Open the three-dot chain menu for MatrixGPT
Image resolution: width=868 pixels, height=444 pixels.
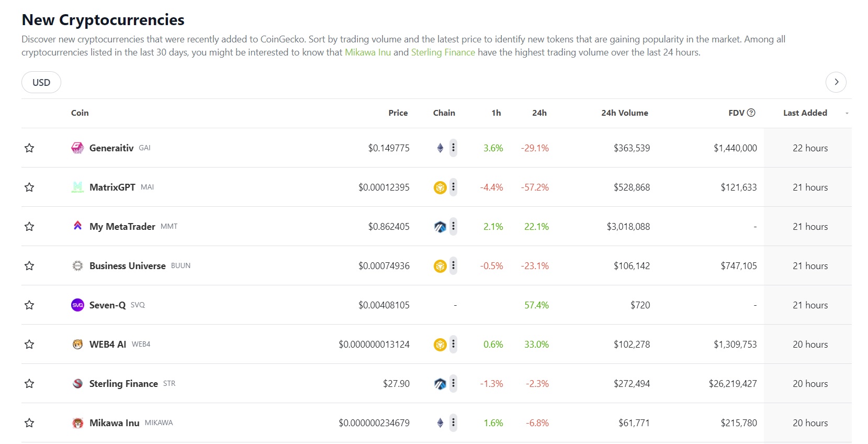click(x=453, y=187)
